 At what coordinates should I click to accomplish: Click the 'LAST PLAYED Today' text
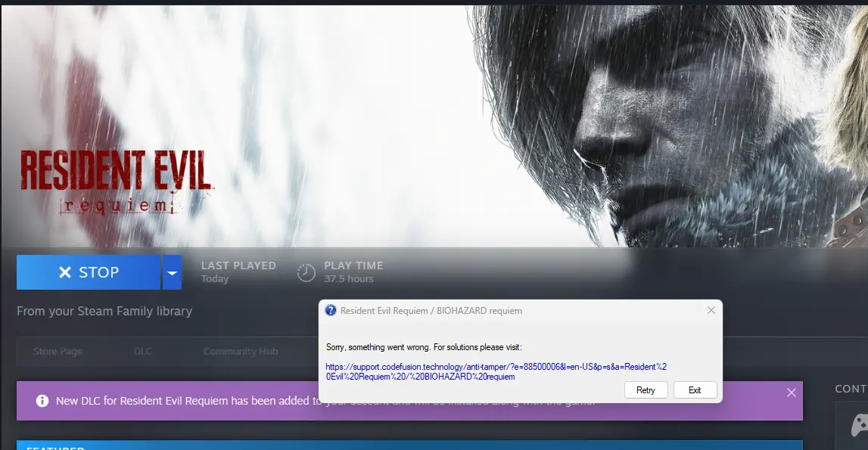click(238, 272)
